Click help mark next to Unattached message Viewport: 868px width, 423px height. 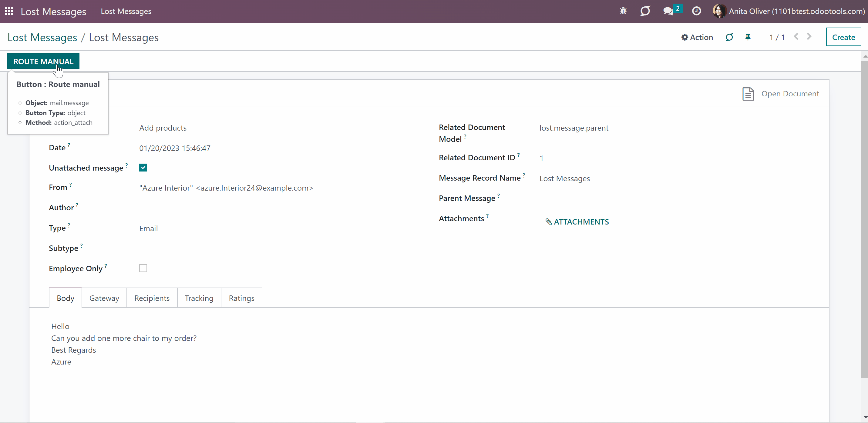coord(127,165)
